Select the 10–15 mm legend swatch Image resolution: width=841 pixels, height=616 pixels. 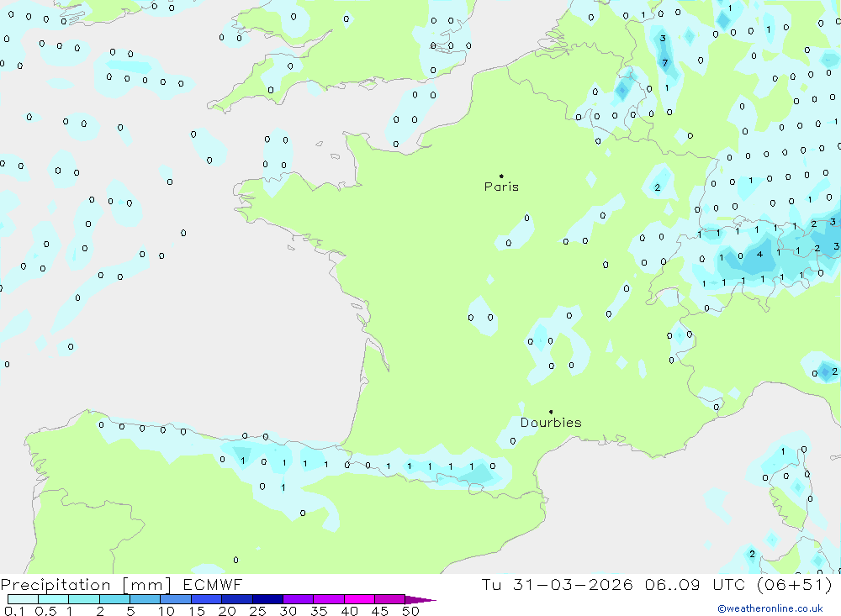(x=176, y=599)
